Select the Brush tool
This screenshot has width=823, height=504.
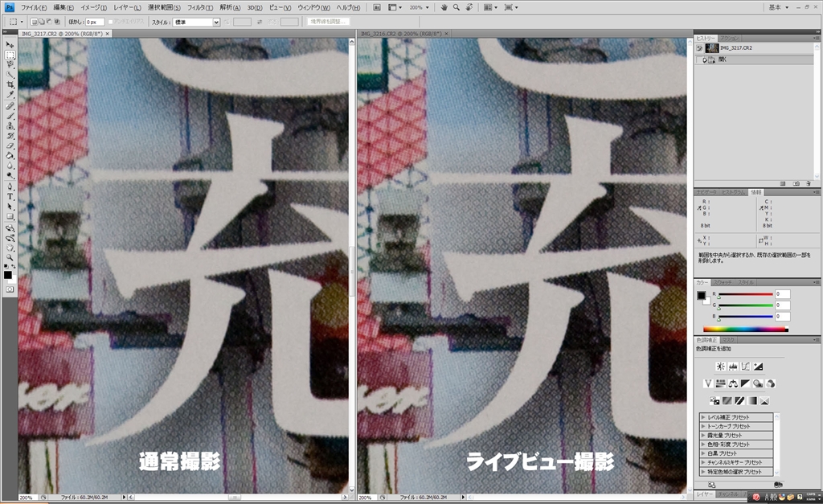coord(10,116)
